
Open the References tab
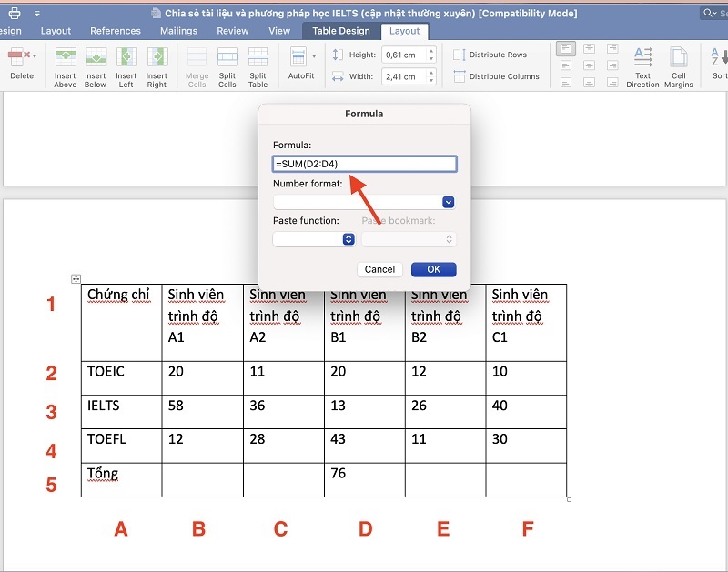pos(116,31)
